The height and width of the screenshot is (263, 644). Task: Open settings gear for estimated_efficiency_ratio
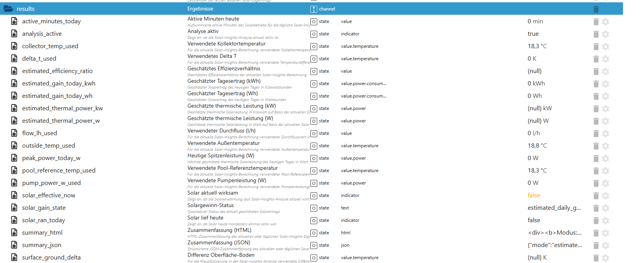(x=605, y=71)
